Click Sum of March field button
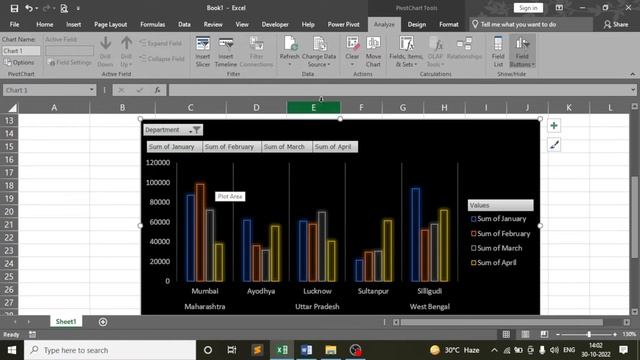The height and width of the screenshot is (360, 640). (286, 147)
